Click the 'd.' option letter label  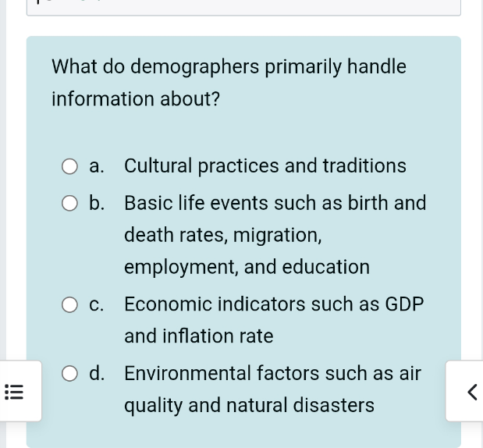point(97,373)
